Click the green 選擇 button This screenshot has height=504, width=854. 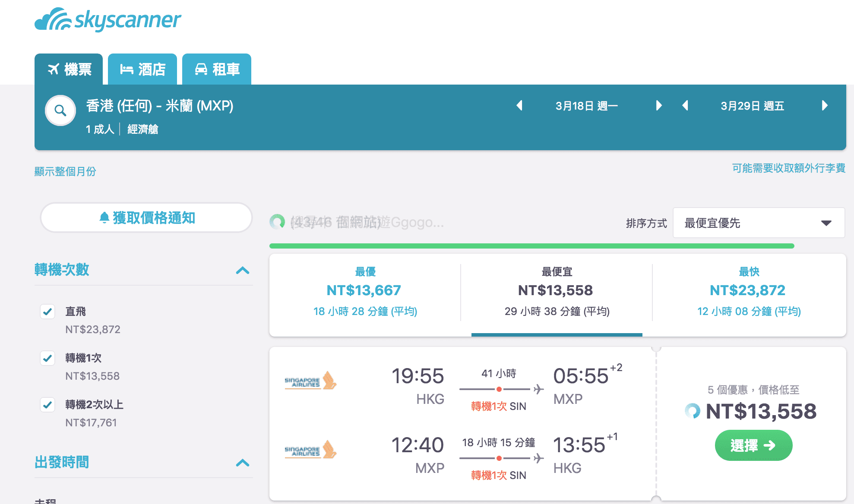[753, 445]
